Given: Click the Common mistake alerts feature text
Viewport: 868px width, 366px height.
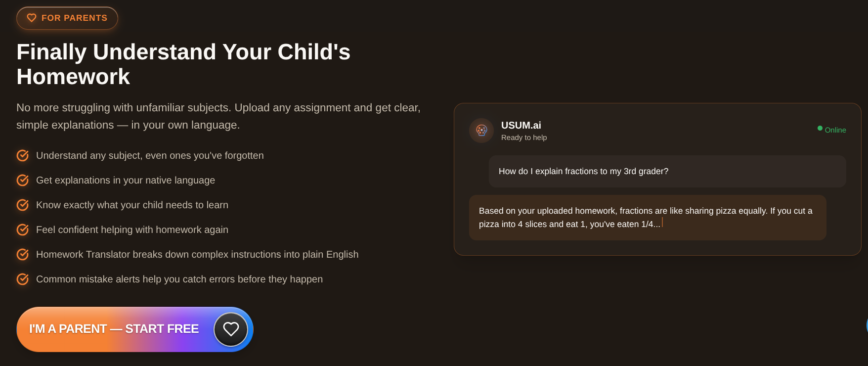Looking at the screenshot, I should (179, 279).
